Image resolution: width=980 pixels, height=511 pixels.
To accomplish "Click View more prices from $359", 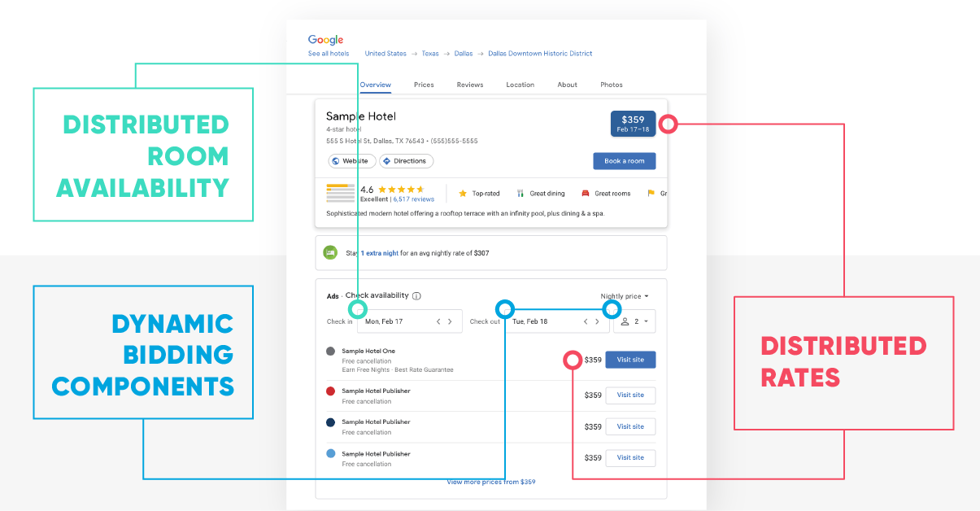I will (x=491, y=482).
